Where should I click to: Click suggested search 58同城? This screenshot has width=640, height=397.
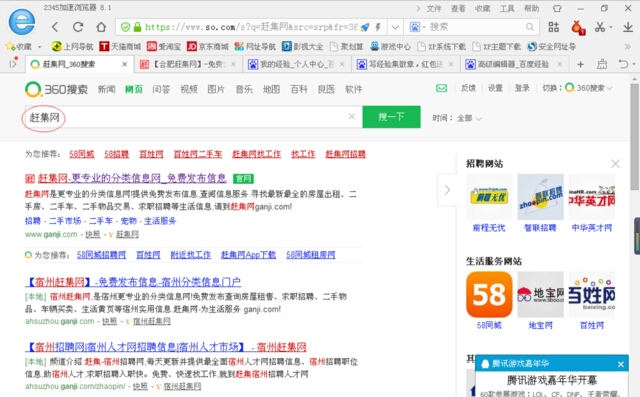82,154
